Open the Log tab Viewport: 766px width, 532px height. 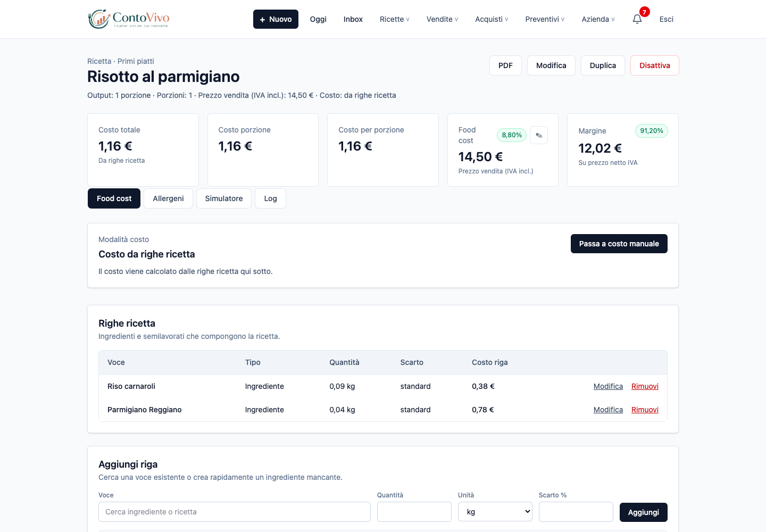coord(270,198)
